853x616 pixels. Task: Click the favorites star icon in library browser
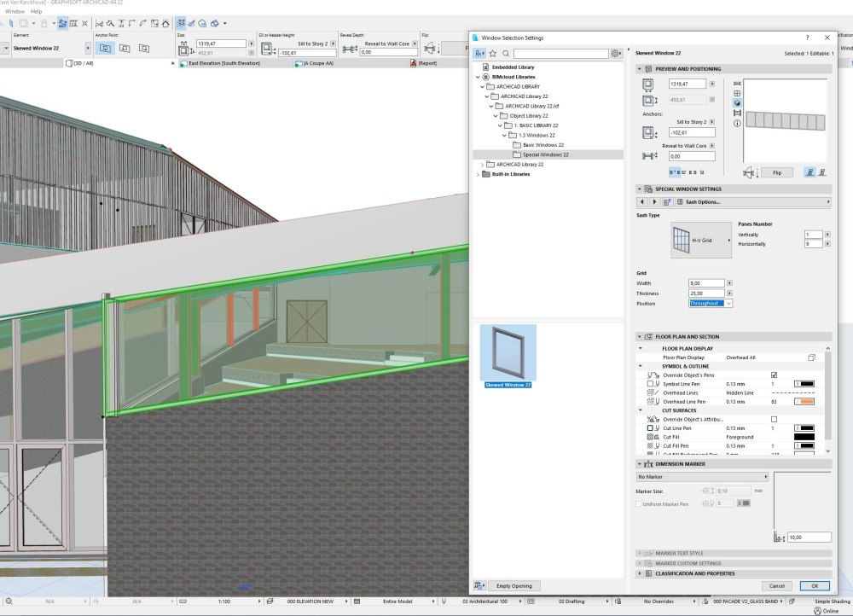click(492, 53)
